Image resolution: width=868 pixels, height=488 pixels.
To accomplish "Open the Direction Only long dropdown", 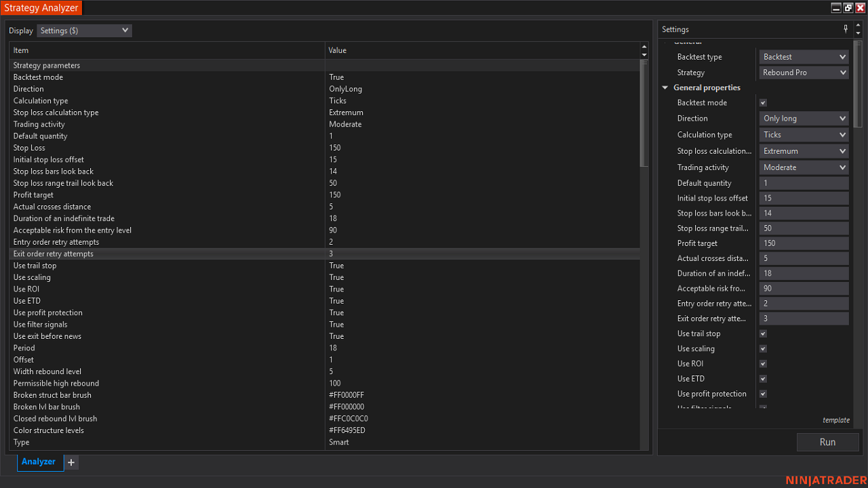I will pos(804,119).
